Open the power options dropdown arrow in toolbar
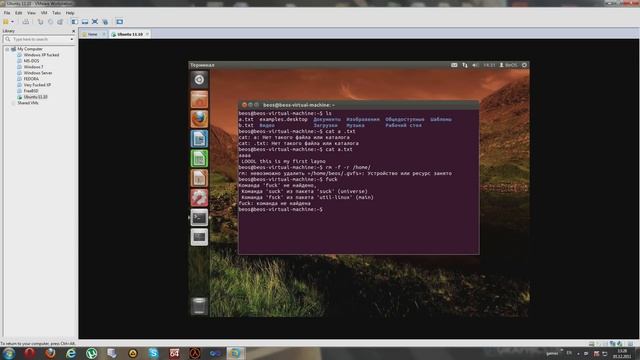 12,22
